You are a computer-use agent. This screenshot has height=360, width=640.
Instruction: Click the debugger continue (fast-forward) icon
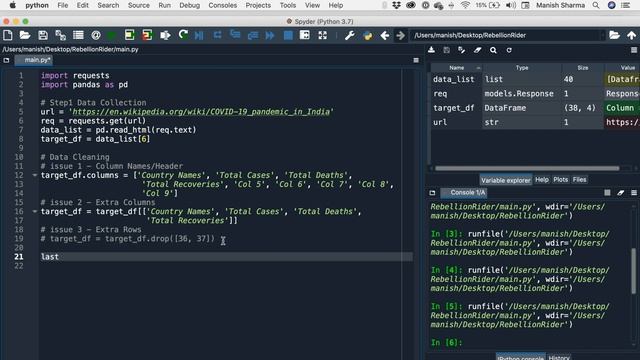coord(270,36)
